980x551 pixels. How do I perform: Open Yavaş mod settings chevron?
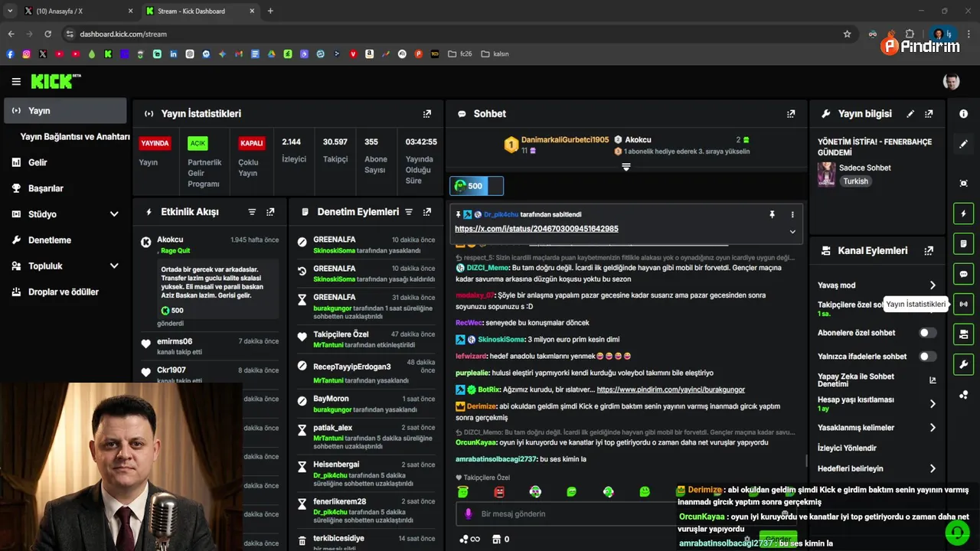pyautogui.click(x=933, y=285)
